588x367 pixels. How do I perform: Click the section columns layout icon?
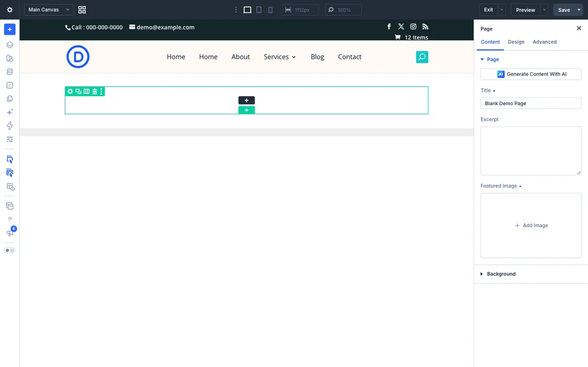tap(86, 91)
